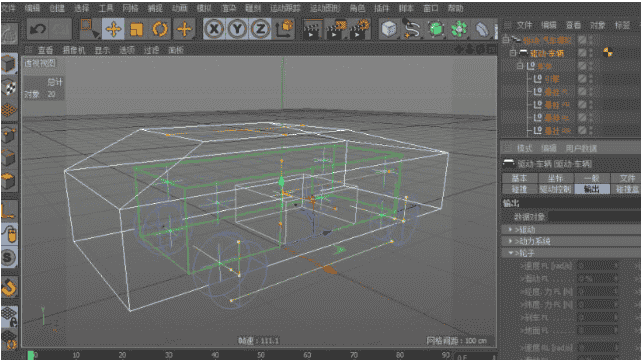642x360 pixels.
Task: Switch to points mode
Action: pos(9,134)
